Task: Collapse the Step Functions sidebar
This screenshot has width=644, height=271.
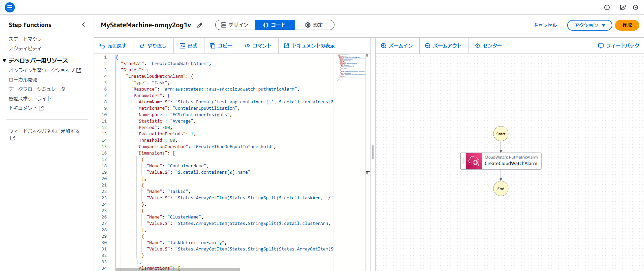Action: click(84, 25)
